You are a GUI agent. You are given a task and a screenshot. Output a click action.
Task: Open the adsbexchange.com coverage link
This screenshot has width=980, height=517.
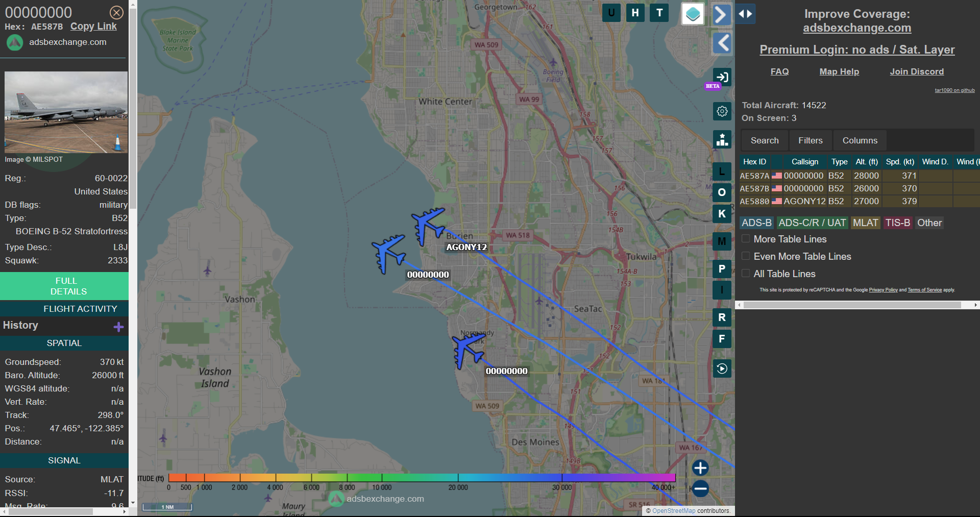tap(857, 28)
